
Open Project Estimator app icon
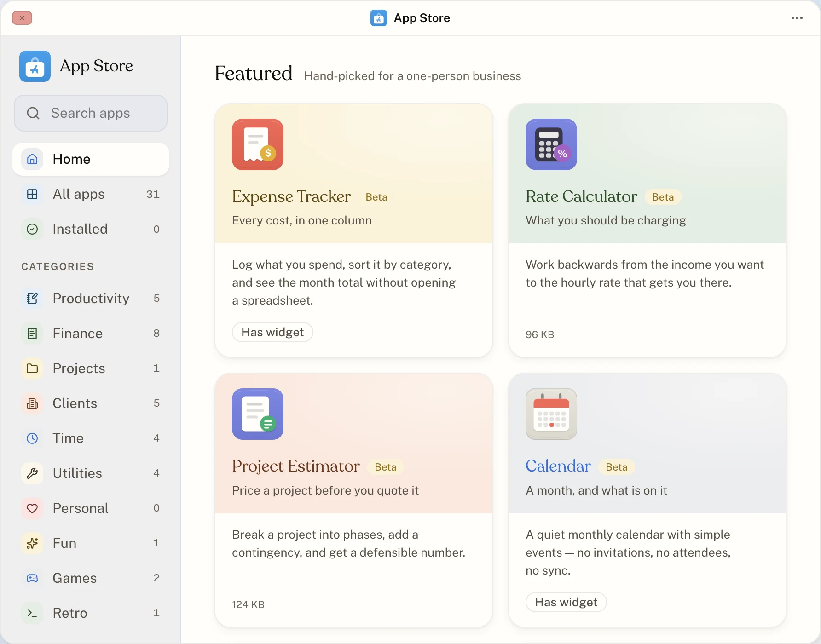click(x=258, y=414)
